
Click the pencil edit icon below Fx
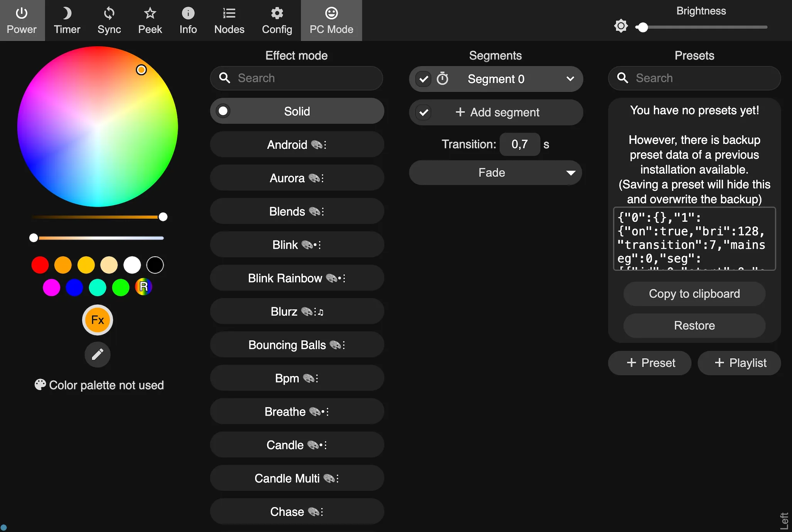click(x=98, y=354)
